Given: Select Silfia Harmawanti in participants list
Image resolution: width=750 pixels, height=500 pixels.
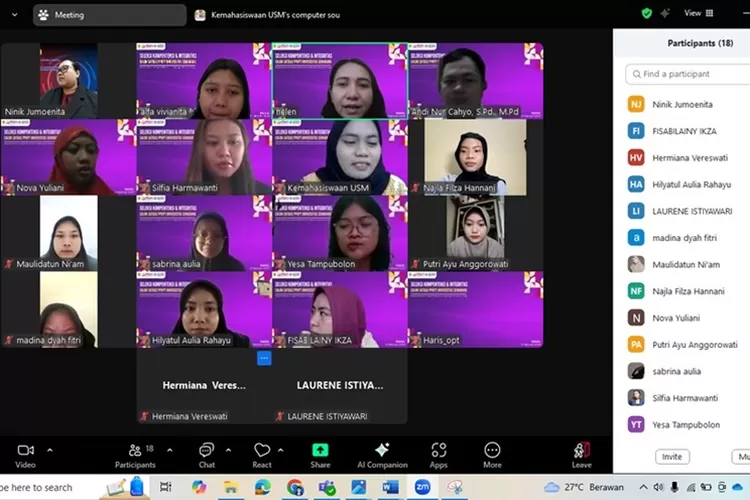Looking at the screenshot, I should (687, 398).
